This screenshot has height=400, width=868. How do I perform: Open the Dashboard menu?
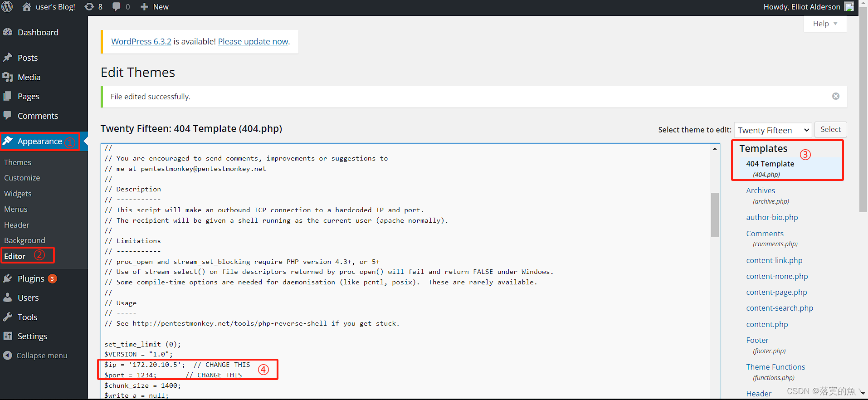point(38,32)
